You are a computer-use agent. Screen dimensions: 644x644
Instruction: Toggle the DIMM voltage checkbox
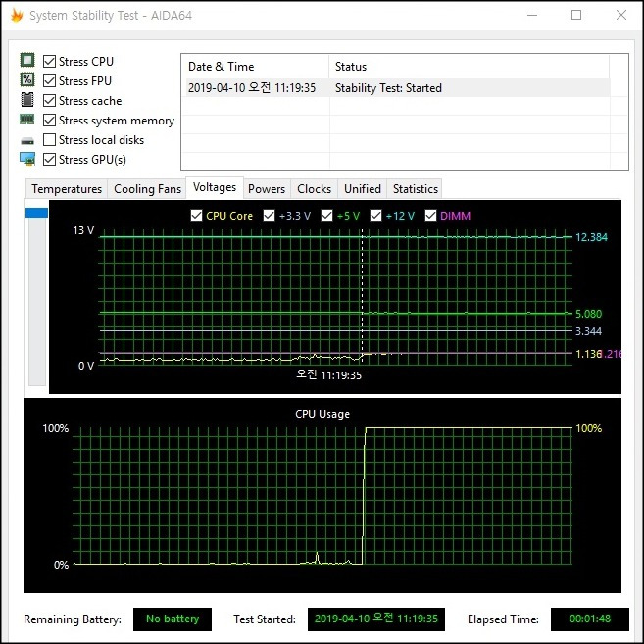430,216
